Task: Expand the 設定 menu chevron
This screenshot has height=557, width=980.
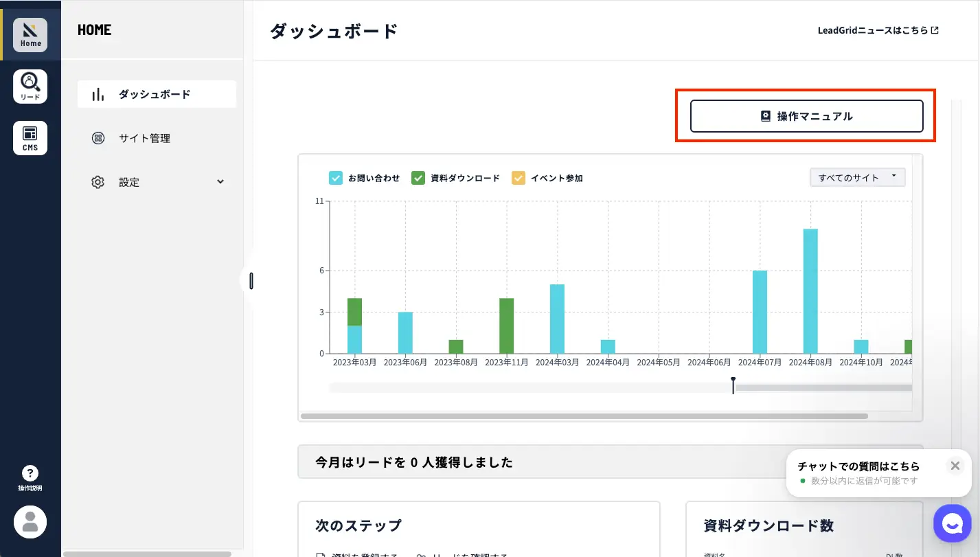Action: click(220, 182)
